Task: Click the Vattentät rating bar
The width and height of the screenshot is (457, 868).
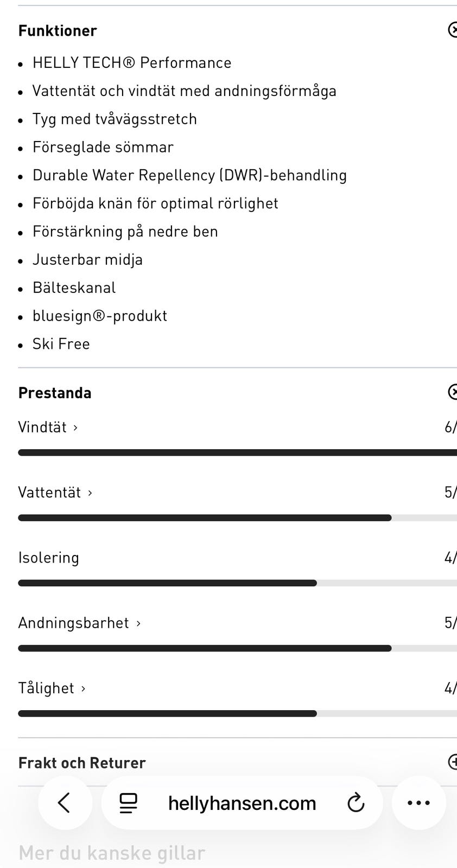Action: point(237,518)
